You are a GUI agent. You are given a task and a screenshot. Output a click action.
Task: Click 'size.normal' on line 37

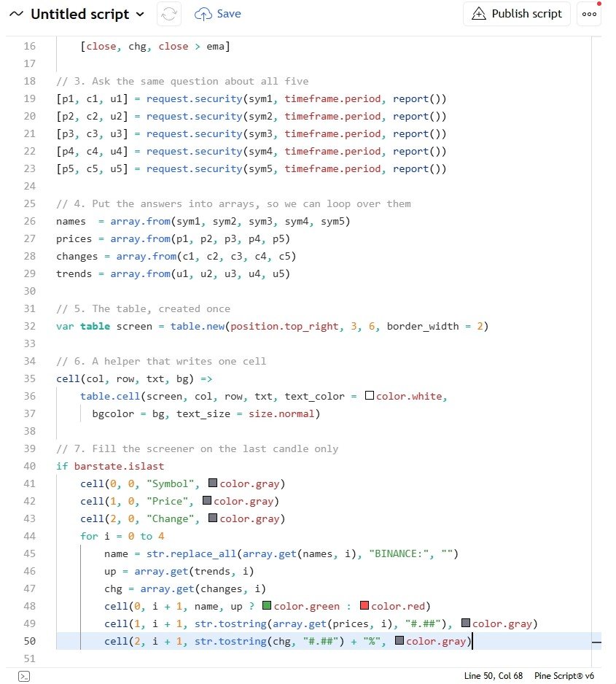[281, 413]
